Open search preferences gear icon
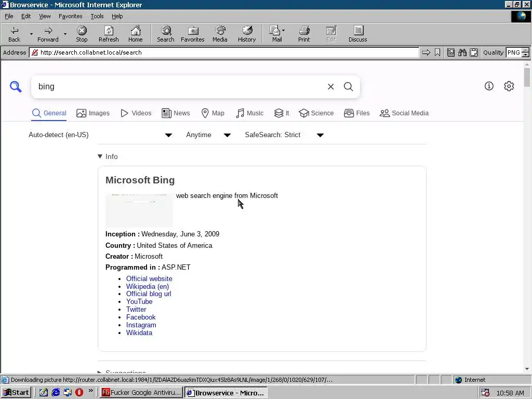532x399 pixels. (x=509, y=86)
